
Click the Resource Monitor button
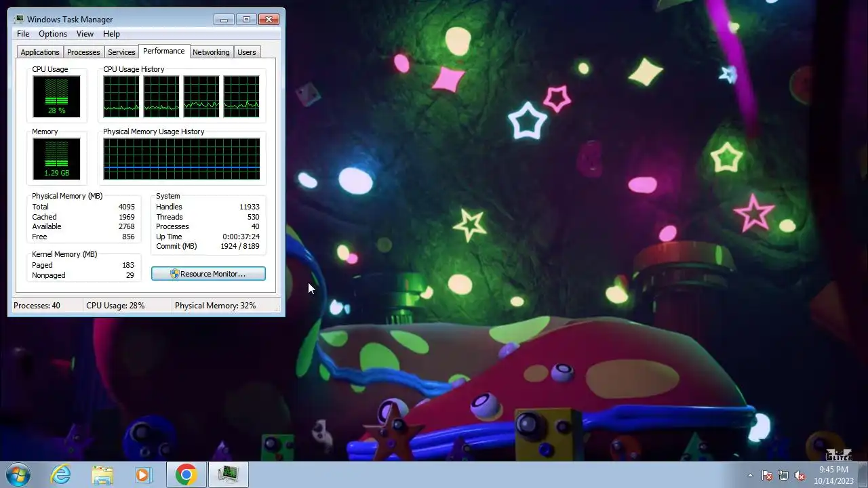208,274
